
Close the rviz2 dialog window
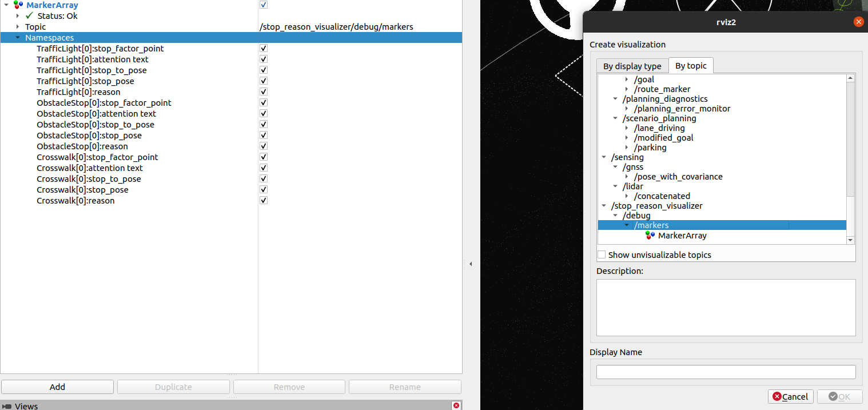858,22
